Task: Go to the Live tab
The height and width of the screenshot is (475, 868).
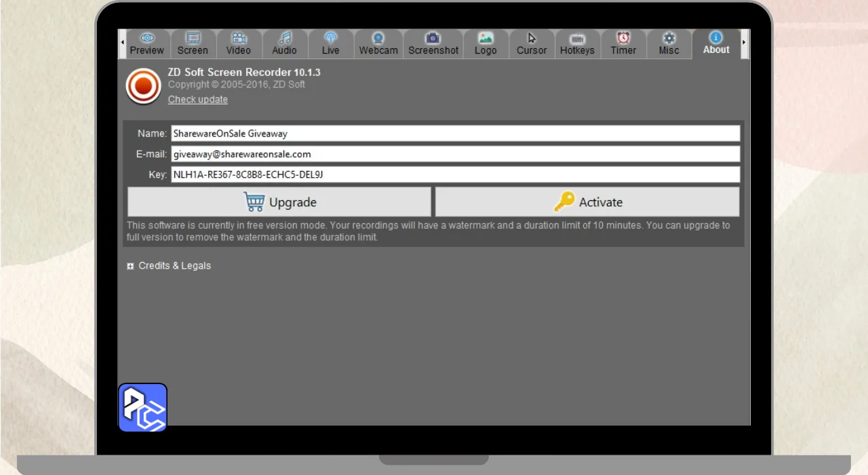Action: click(x=331, y=43)
